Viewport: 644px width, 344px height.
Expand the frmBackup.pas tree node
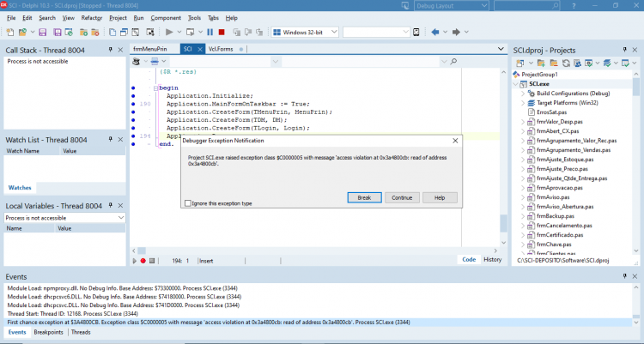(523, 216)
